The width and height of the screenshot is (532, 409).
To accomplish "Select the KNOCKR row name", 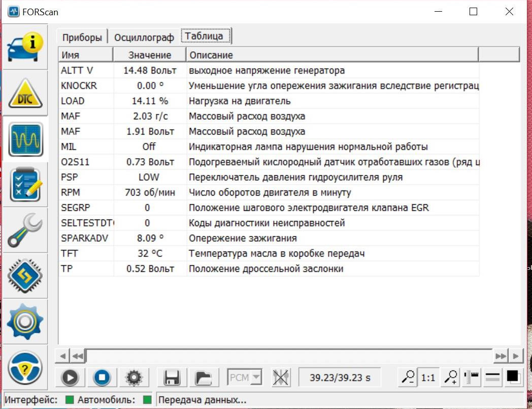I will coord(79,85).
